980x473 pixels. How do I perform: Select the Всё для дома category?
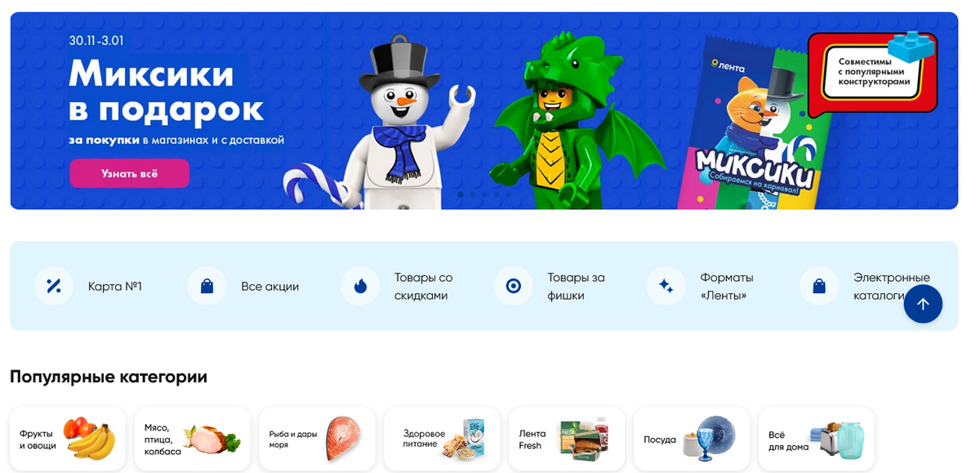pos(817,440)
